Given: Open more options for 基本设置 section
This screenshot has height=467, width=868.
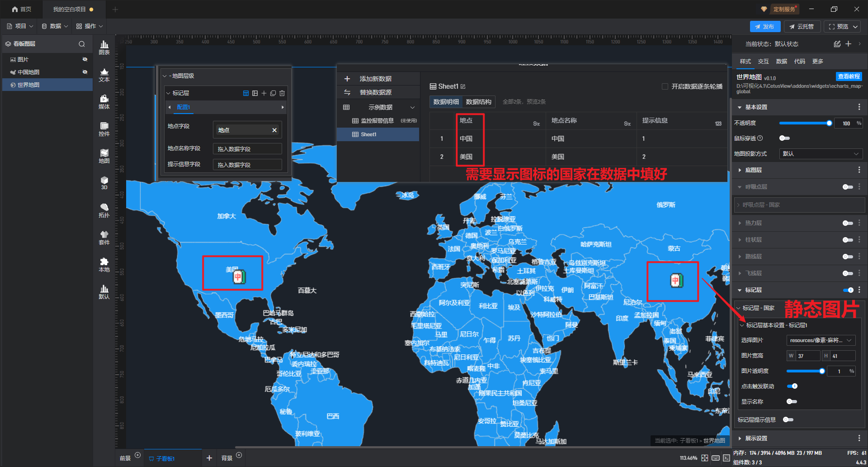Looking at the screenshot, I should click(859, 107).
